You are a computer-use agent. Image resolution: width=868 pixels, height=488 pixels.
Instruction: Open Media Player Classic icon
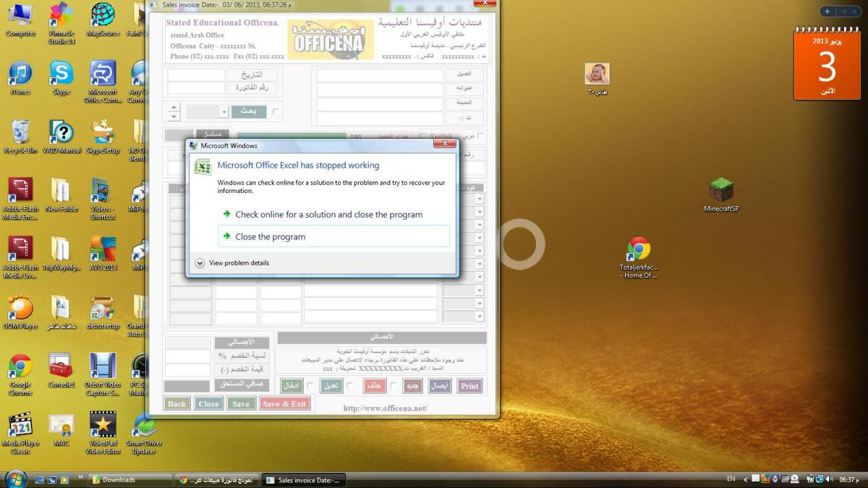pyautogui.click(x=20, y=433)
